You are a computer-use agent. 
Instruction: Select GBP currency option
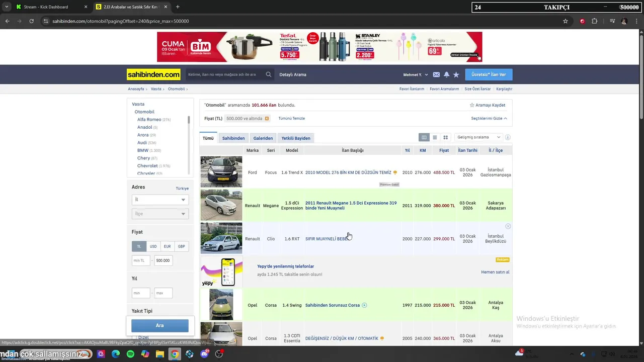181,246
